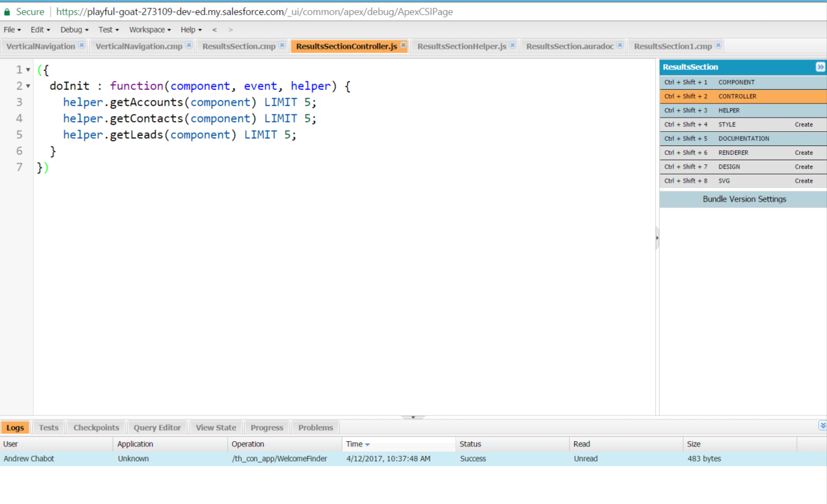Open the Debug menu
Screen dimensions: 827x504
[72, 29]
